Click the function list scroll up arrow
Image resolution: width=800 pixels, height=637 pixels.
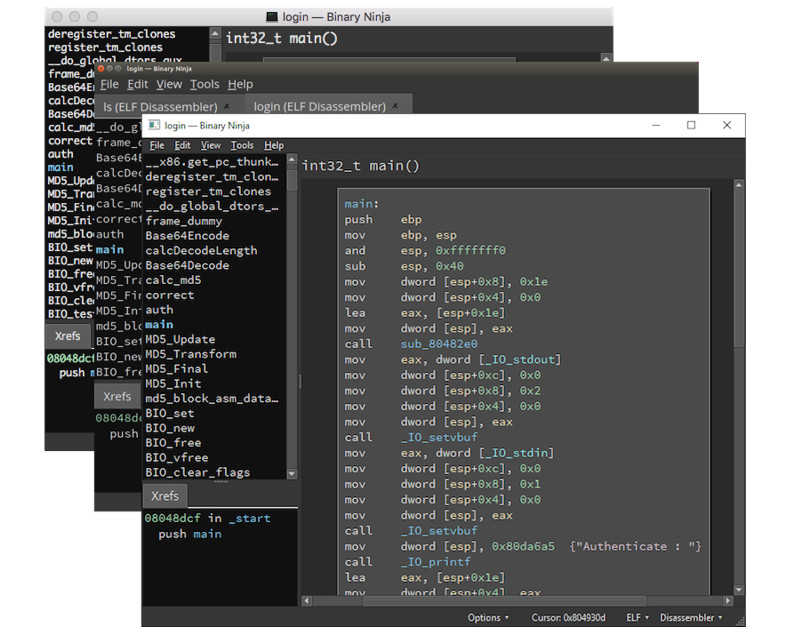[292, 160]
